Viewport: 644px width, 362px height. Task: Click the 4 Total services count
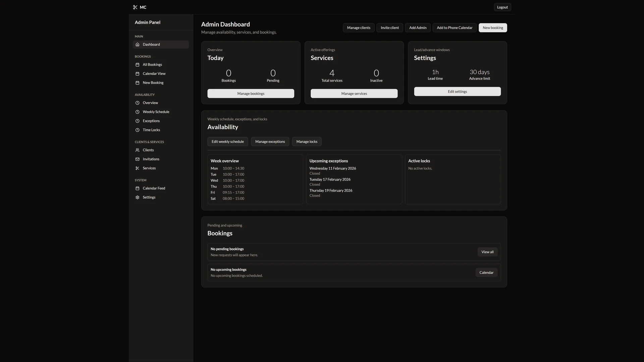tap(332, 73)
